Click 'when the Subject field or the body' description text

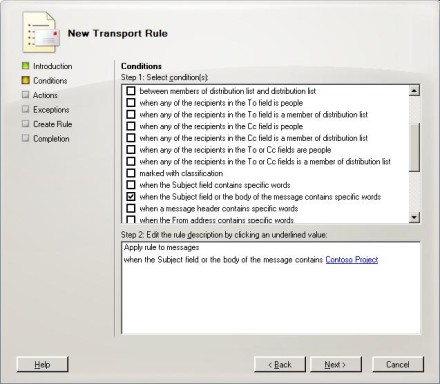[x=223, y=260]
